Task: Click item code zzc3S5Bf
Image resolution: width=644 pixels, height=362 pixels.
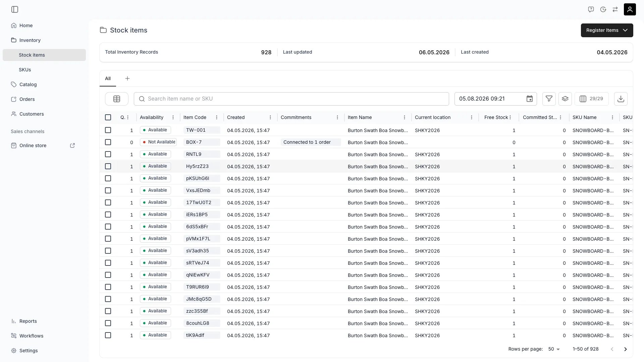Action: tap(202, 311)
